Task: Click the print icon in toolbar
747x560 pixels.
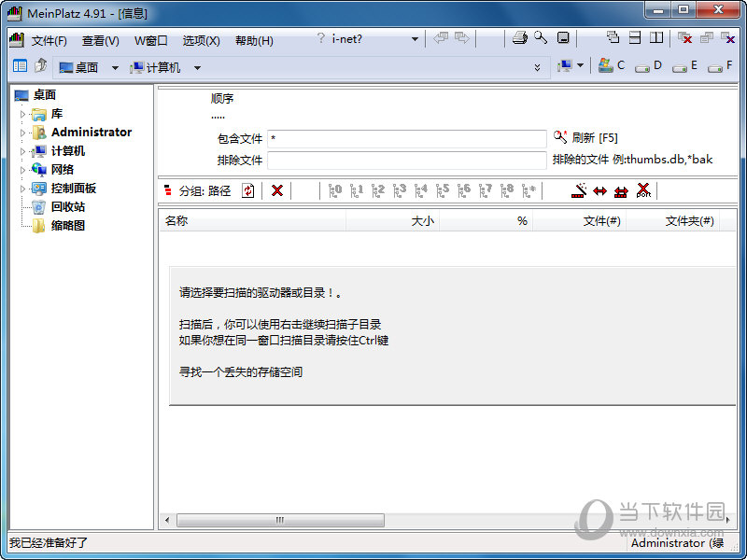Action: [x=520, y=37]
